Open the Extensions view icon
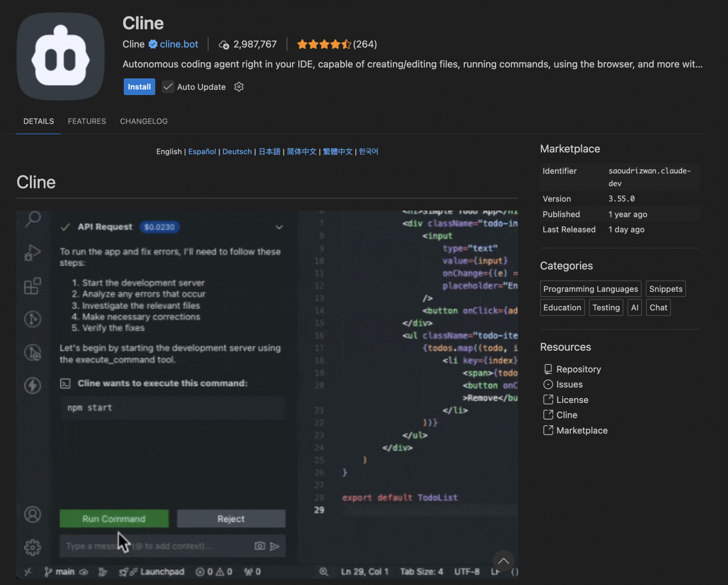The width and height of the screenshot is (728, 585). pyautogui.click(x=33, y=286)
